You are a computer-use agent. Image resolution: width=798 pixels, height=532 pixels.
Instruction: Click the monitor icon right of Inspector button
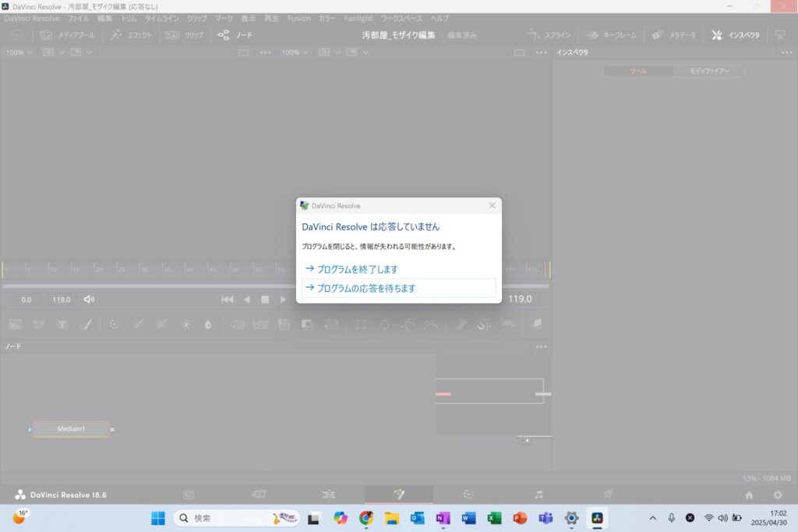pyautogui.click(x=779, y=35)
